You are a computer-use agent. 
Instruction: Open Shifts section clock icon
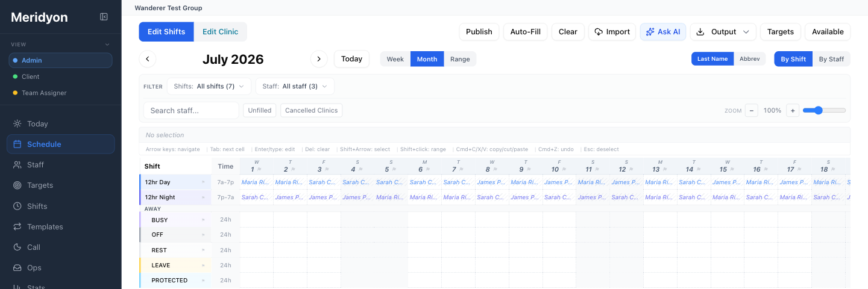(x=17, y=206)
